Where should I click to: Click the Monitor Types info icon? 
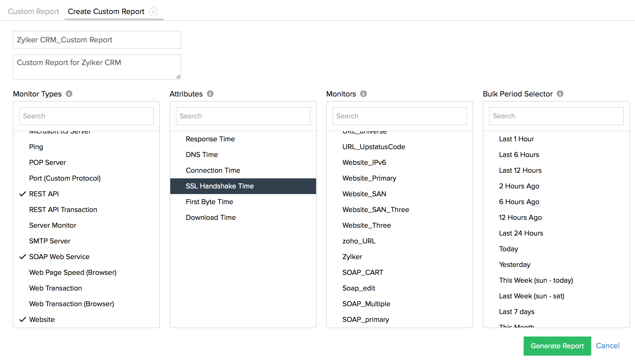(x=69, y=94)
